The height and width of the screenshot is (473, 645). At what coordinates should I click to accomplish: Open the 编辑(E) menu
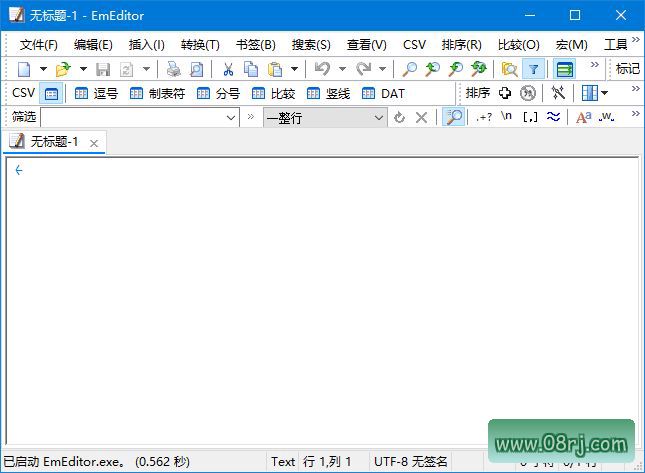click(93, 44)
